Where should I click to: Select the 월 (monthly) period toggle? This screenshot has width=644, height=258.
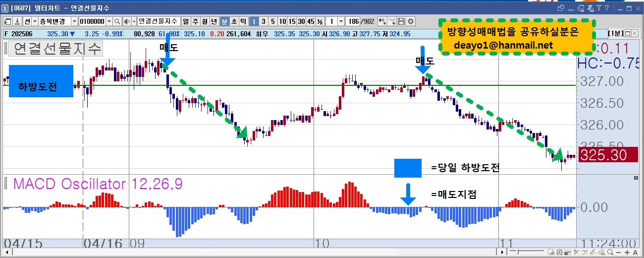(x=205, y=21)
